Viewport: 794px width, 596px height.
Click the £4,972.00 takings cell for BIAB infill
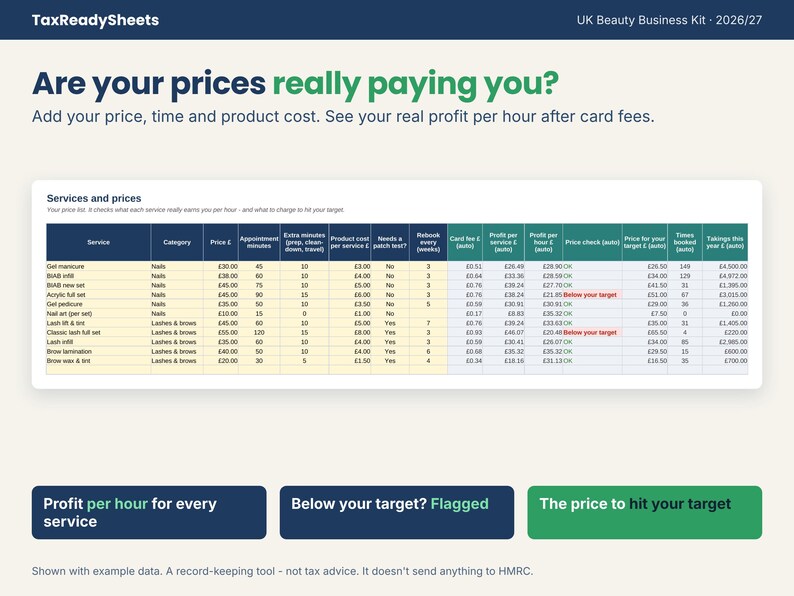(x=725, y=276)
